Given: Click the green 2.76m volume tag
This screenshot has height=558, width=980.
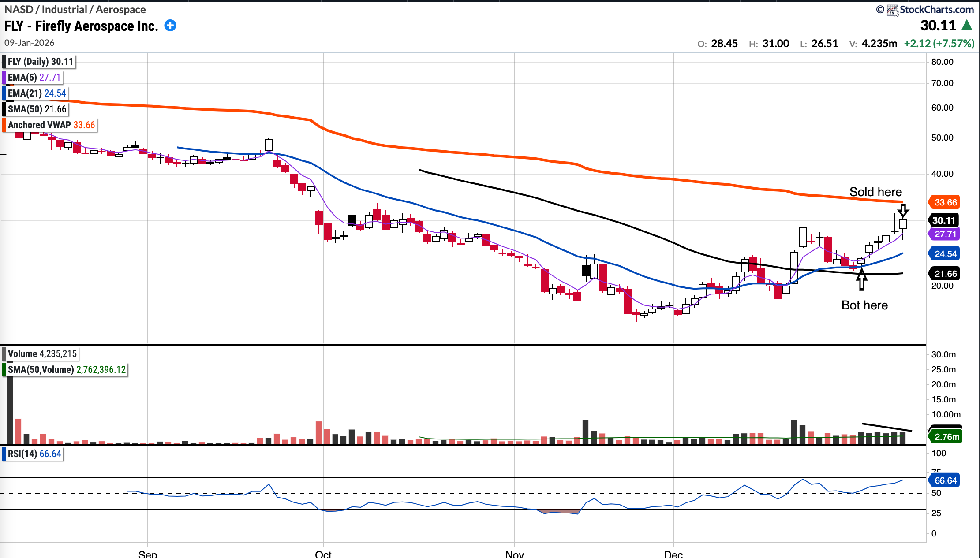Looking at the screenshot, I should coord(946,437).
